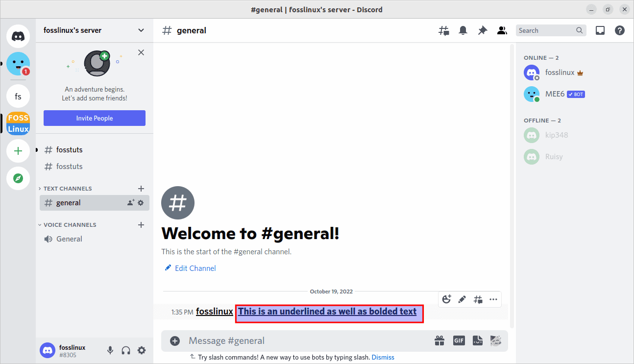Click the fosslinux username on message
634x364 pixels.
click(x=215, y=312)
